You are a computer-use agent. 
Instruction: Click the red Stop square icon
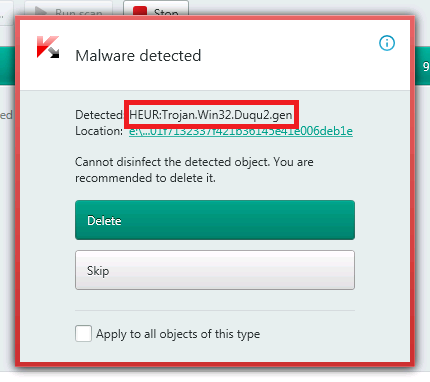pos(140,11)
